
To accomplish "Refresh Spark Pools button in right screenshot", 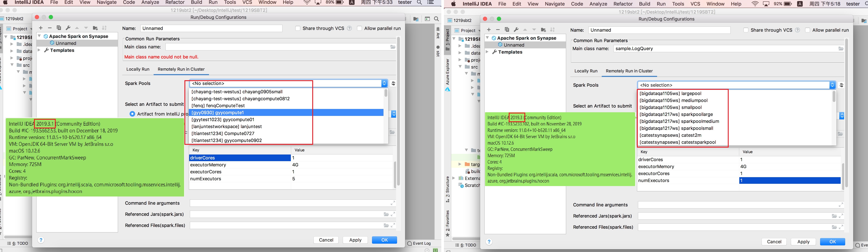I will coord(841,85).
